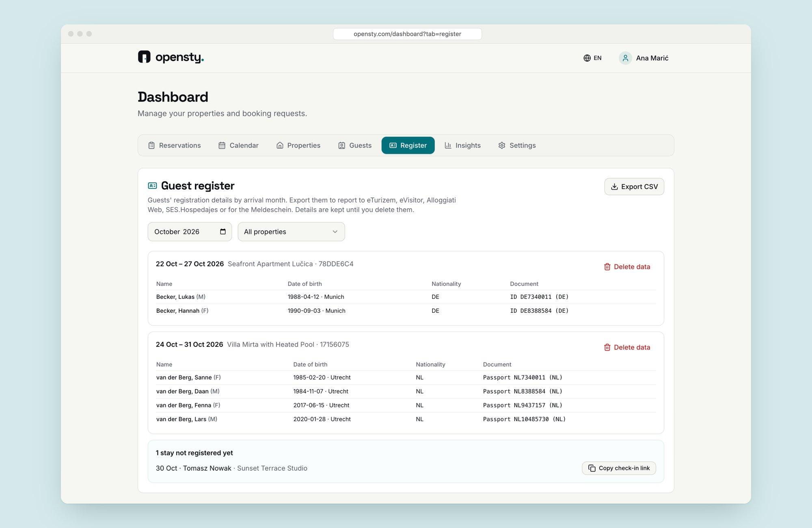
Task: Open the Ana Marić account menu
Action: 644,58
